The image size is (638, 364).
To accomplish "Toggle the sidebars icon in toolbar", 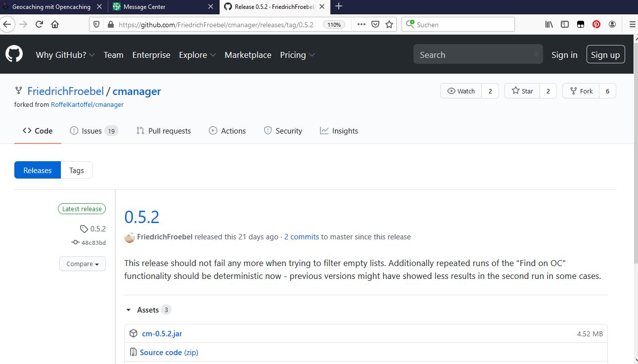I will (x=565, y=24).
